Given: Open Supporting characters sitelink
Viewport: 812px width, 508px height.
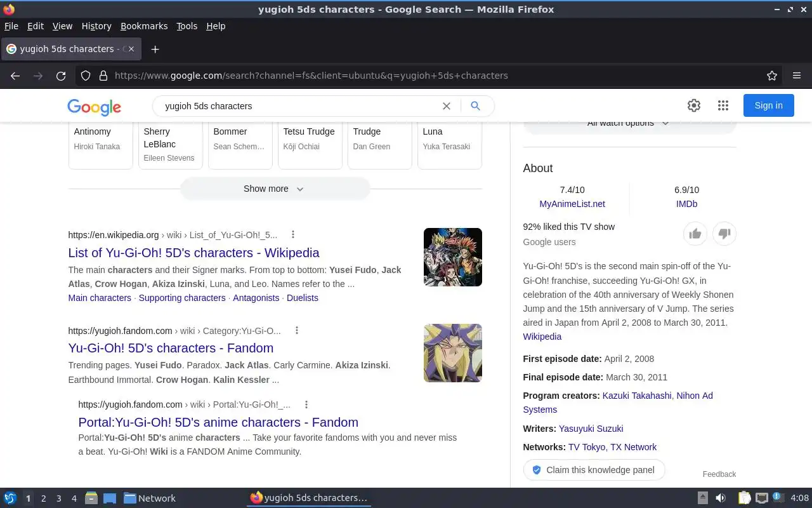Looking at the screenshot, I should (x=182, y=298).
